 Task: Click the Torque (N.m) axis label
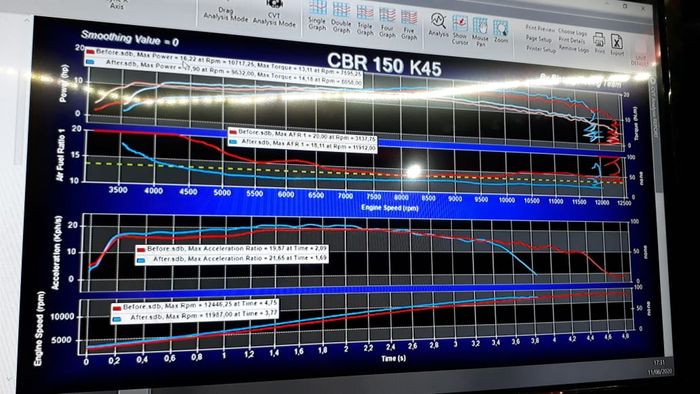click(x=636, y=124)
